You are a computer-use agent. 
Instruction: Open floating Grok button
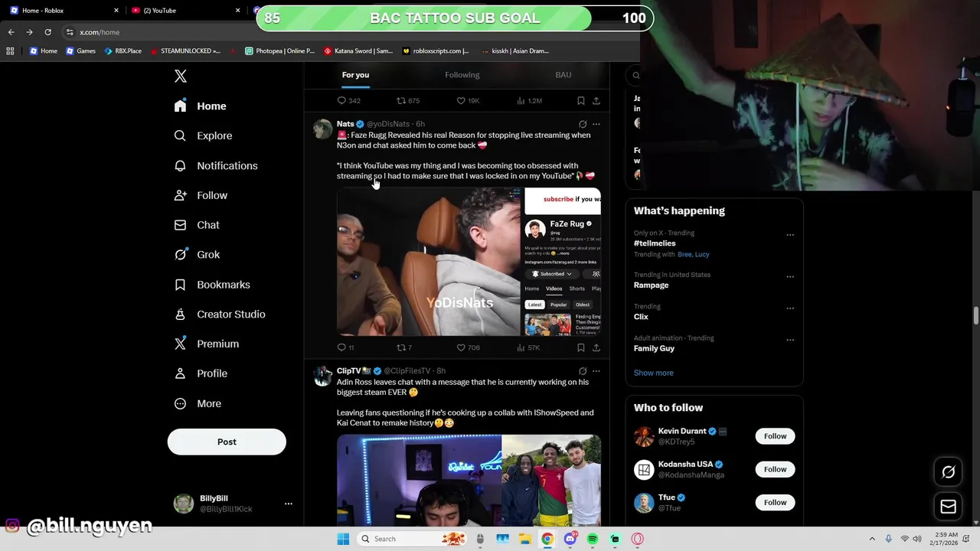[x=948, y=472]
